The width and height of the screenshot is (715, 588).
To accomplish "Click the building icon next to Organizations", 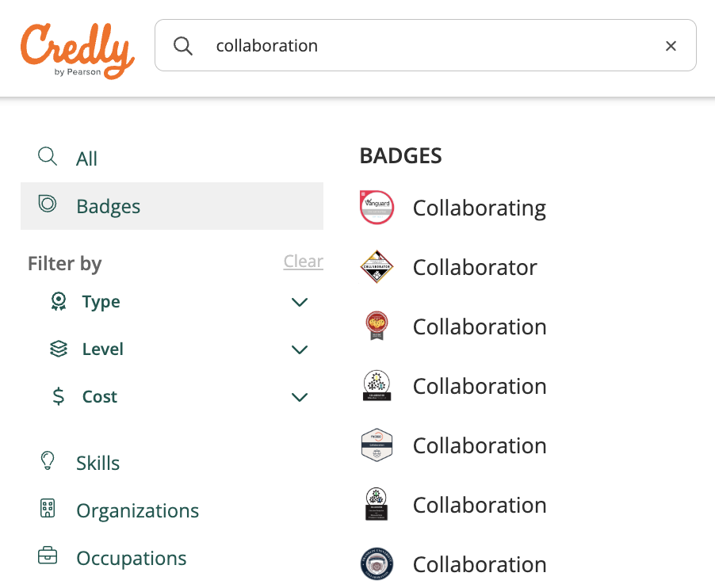I will coord(48,510).
